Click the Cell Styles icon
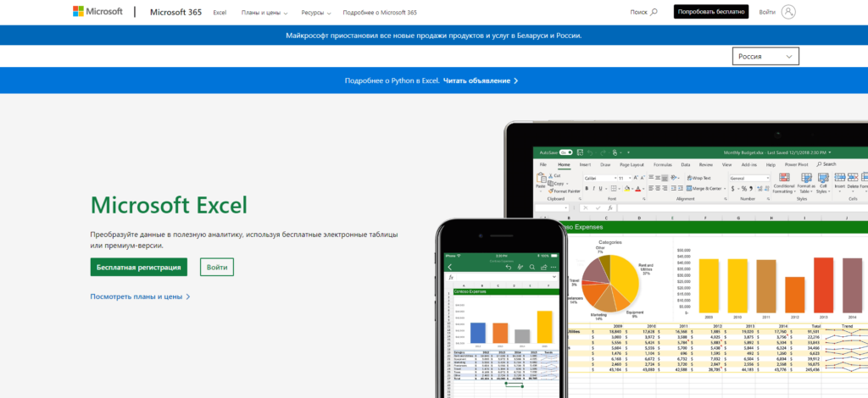The image size is (868, 398). [x=822, y=178]
